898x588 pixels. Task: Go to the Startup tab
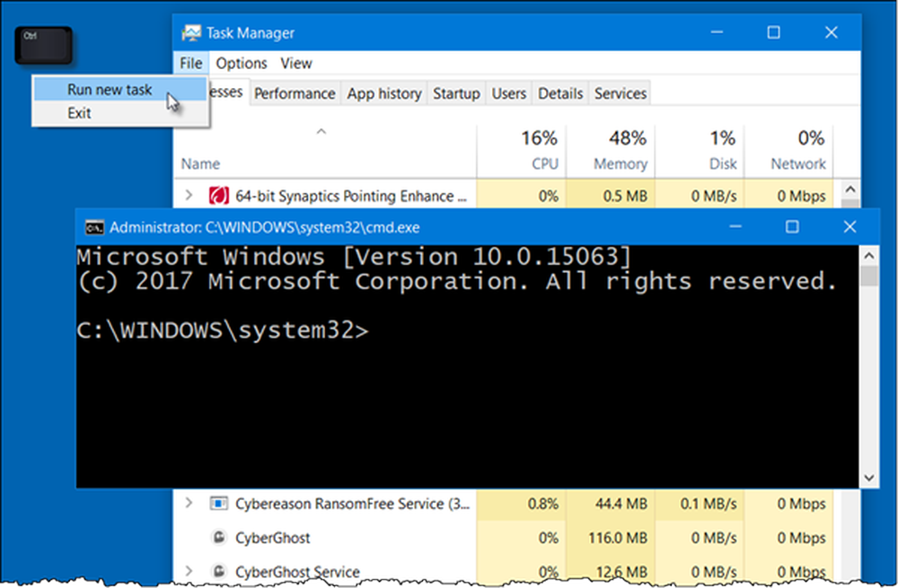click(x=455, y=93)
